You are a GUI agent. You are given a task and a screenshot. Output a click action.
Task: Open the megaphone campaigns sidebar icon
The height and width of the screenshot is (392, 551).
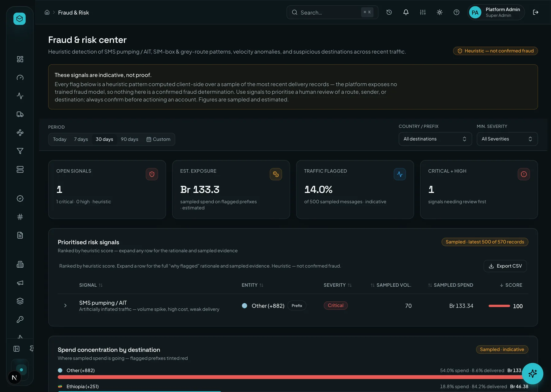[x=20, y=283]
